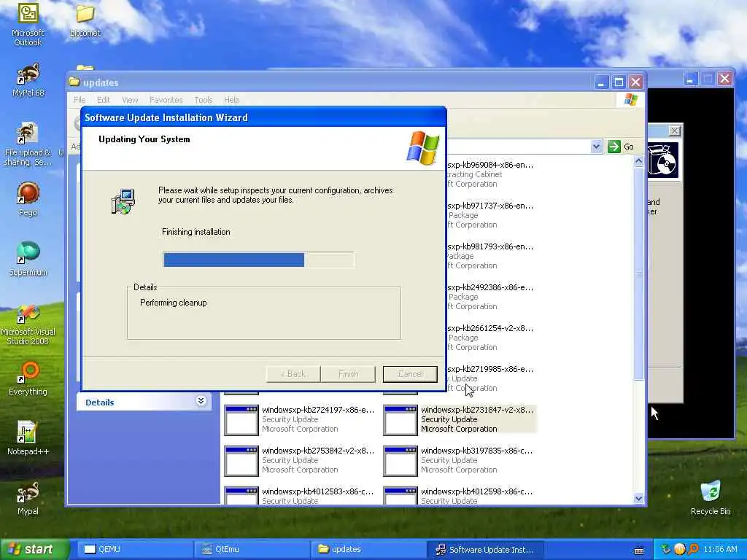This screenshot has width=747, height=560.
Task: Click the keyboard icon near system tray
Action: pos(639,550)
